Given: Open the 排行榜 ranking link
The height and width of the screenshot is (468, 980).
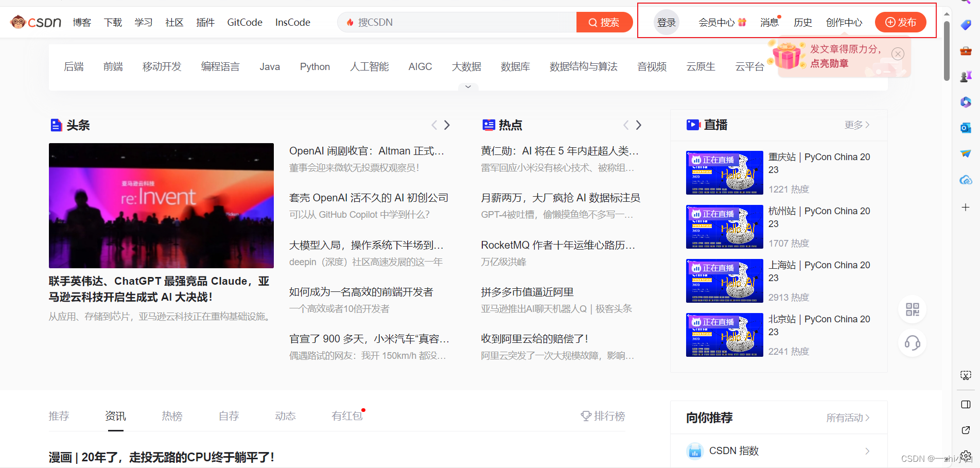Looking at the screenshot, I should 603,416.
